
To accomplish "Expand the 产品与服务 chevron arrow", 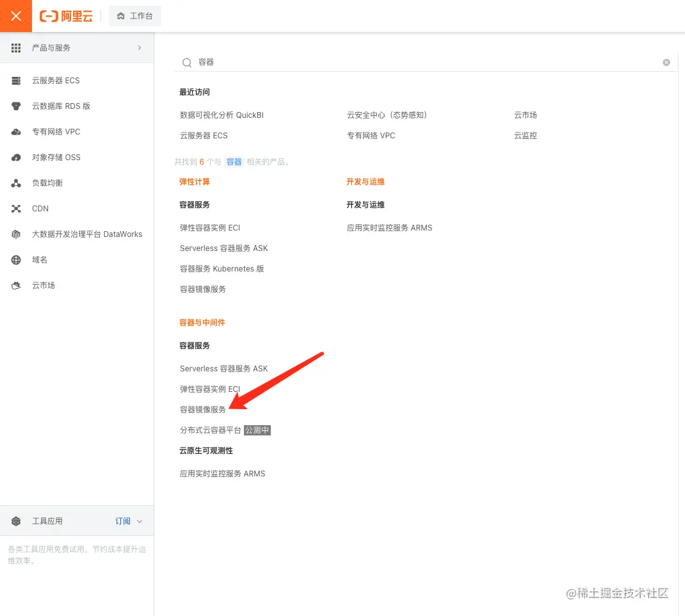I will (140, 47).
